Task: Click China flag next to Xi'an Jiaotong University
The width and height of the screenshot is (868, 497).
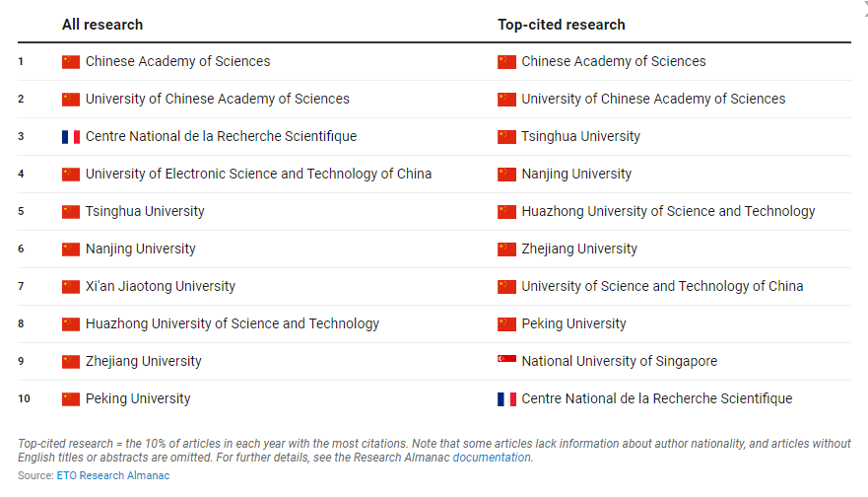Action: [x=71, y=287]
